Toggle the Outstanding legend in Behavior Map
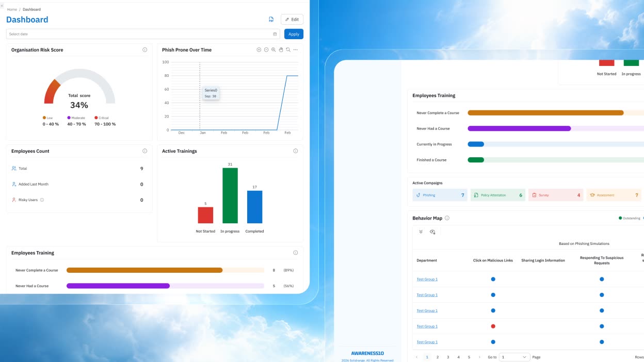This screenshot has height=362, width=644. [630, 218]
